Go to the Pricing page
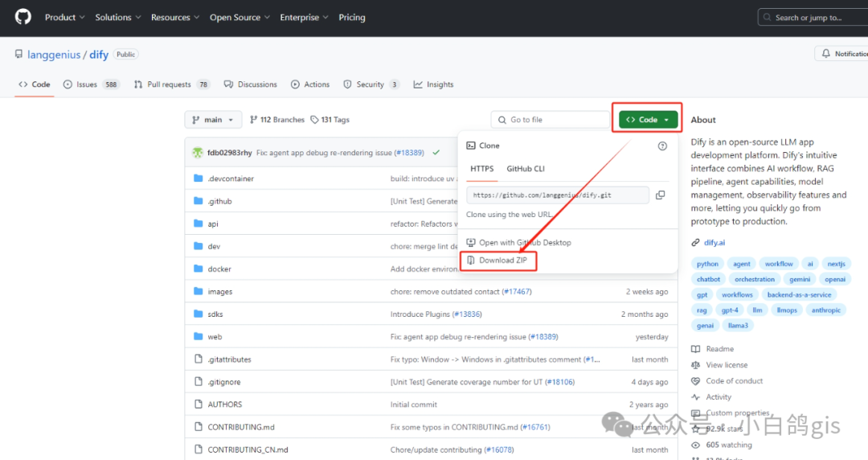The image size is (868, 460). (352, 17)
